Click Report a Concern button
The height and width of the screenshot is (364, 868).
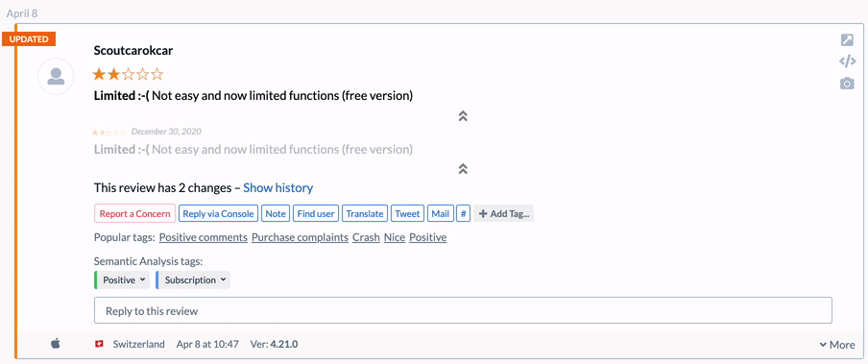pyautogui.click(x=135, y=214)
